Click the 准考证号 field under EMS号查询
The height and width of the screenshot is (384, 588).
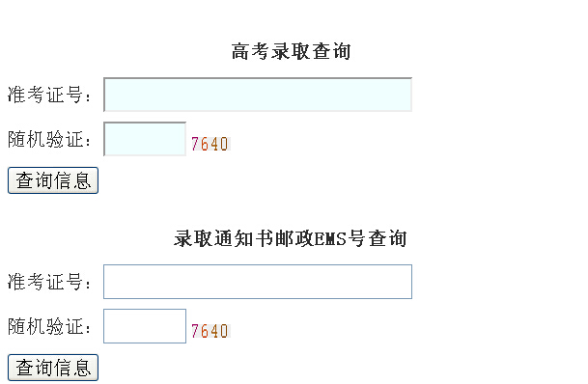click(x=258, y=282)
